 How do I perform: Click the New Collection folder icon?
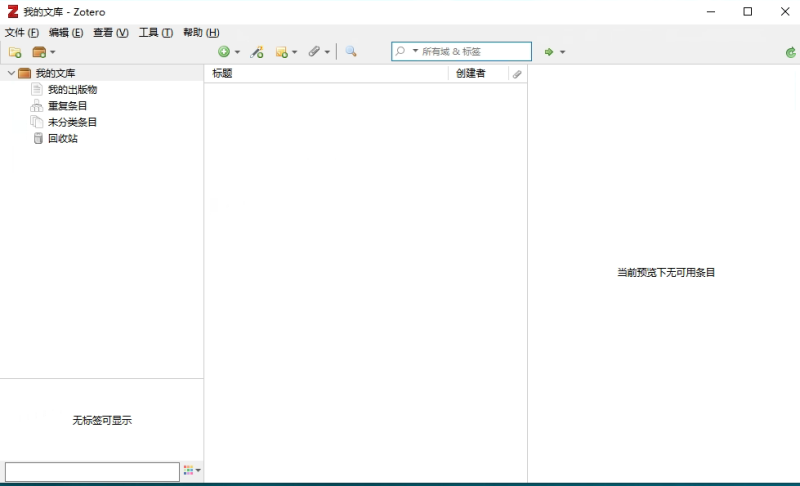[x=15, y=52]
